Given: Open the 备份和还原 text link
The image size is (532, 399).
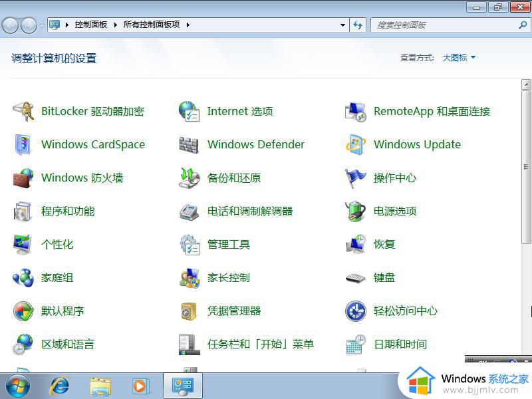Looking at the screenshot, I should coord(234,178).
